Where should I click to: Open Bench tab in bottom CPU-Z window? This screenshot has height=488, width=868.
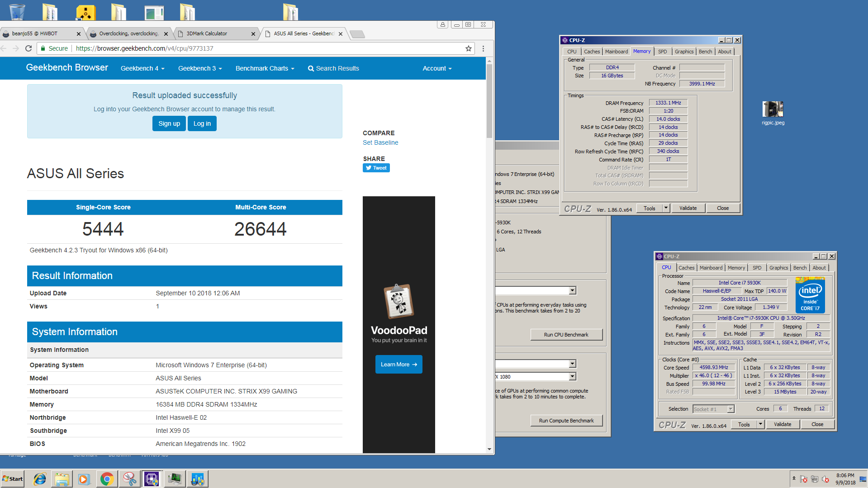[x=800, y=268]
